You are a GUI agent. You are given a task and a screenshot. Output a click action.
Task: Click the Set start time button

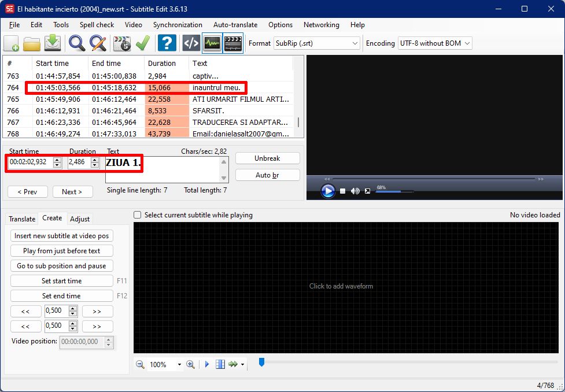point(62,280)
